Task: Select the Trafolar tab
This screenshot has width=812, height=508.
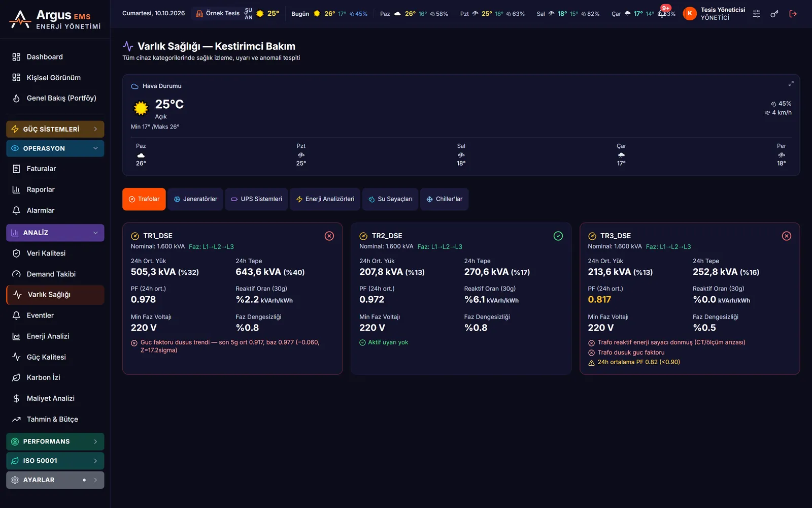Action: [144, 199]
